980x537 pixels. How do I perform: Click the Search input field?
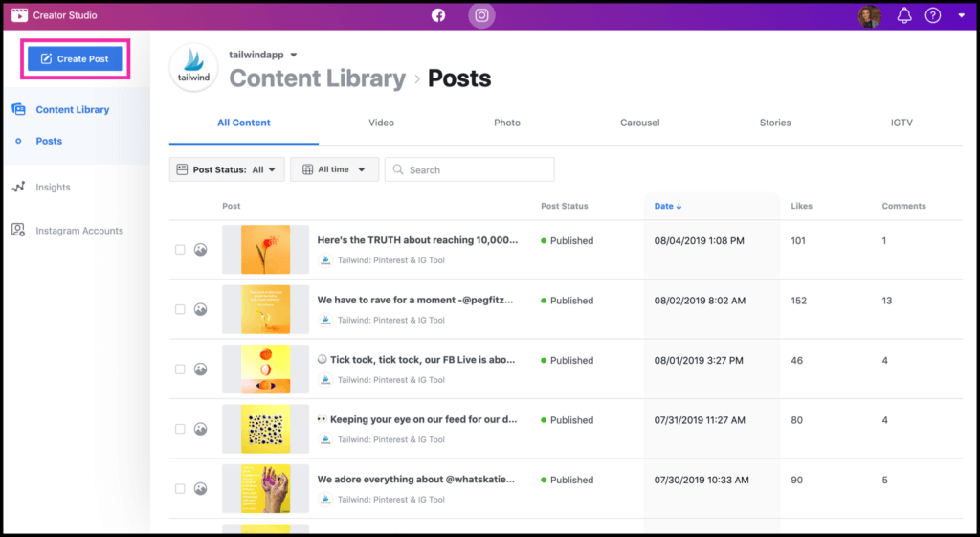(x=469, y=169)
